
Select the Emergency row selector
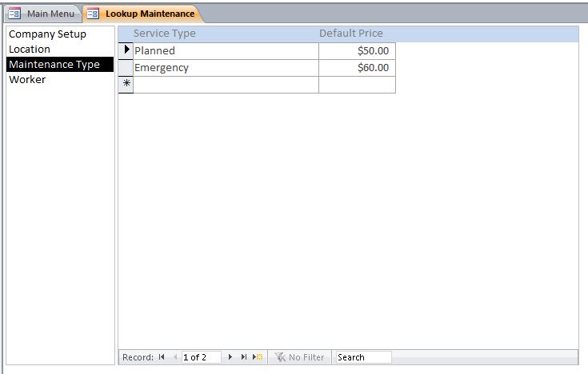126,68
